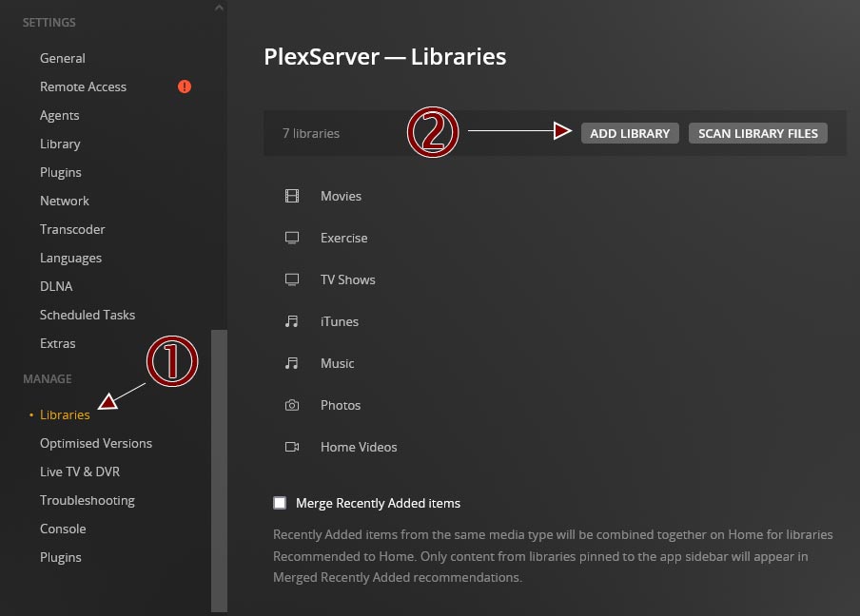Click the Exercise library monitor icon

[x=292, y=238]
